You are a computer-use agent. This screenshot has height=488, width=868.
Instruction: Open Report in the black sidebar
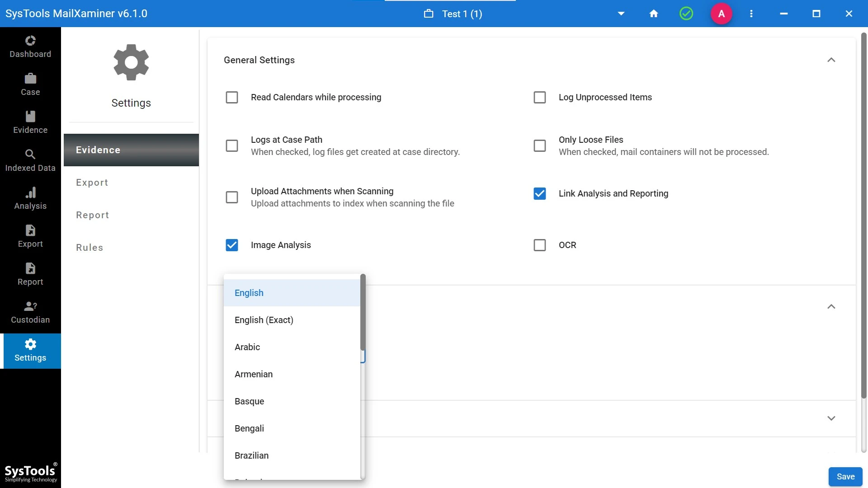coord(30,274)
